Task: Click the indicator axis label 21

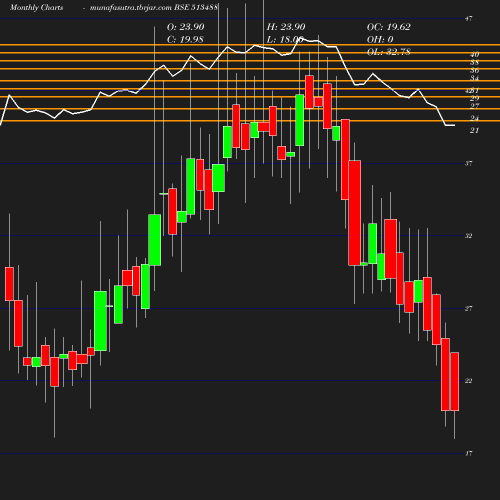Action: click(475, 131)
